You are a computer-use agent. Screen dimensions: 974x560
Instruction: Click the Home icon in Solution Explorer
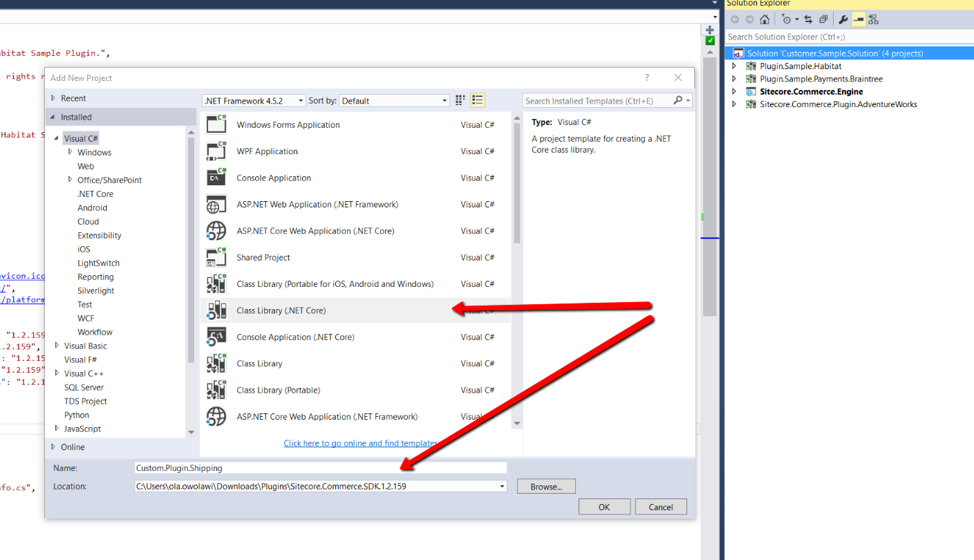pyautogui.click(x=764, y=19)
